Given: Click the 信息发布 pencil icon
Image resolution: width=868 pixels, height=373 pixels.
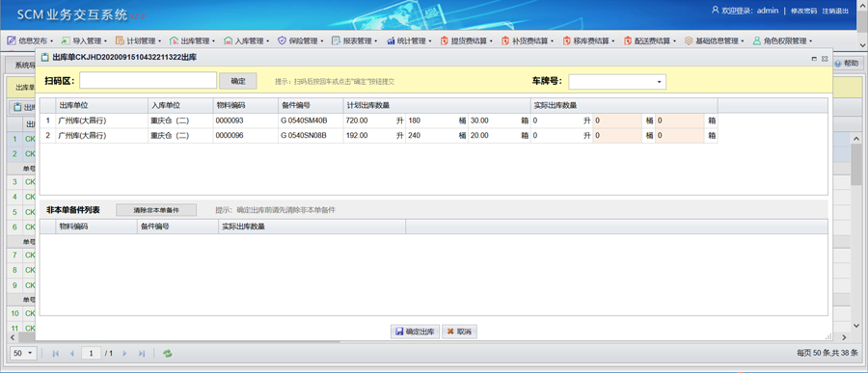Looking at the screenshot, I should click(x=11, y=40).
